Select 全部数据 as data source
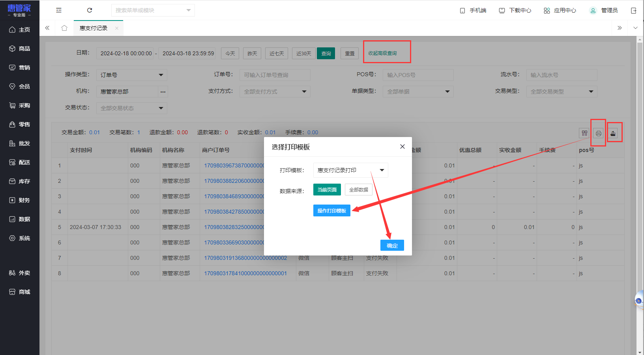 pos(359,190)
